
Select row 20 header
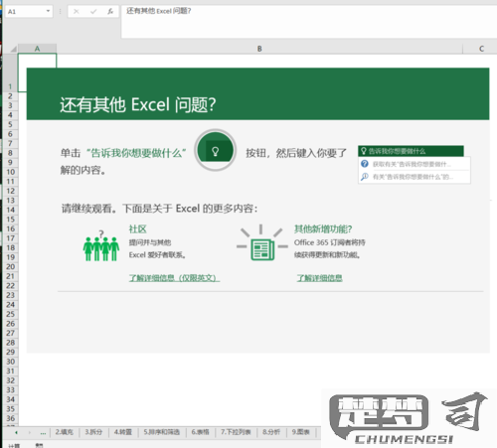click(10, 267)
